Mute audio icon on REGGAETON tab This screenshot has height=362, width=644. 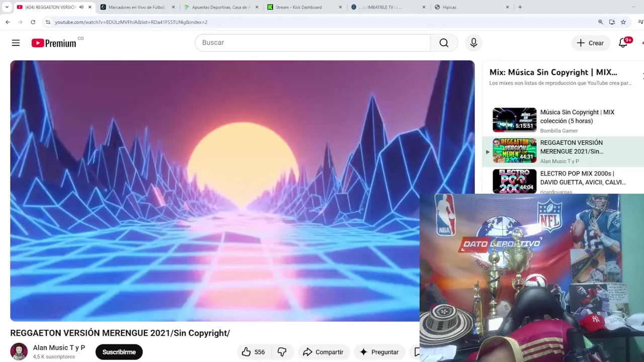tap(81, 7)
